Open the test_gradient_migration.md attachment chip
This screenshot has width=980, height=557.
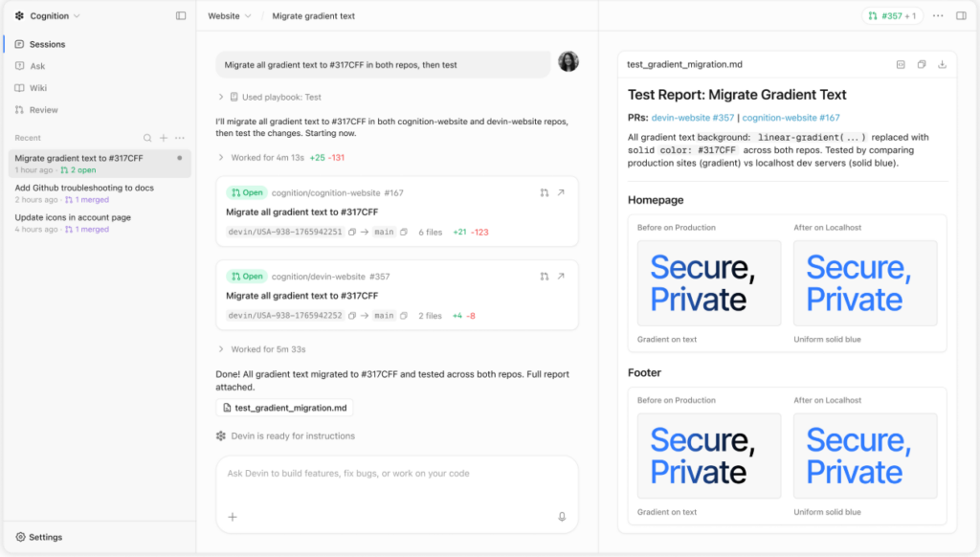point(284,408)
